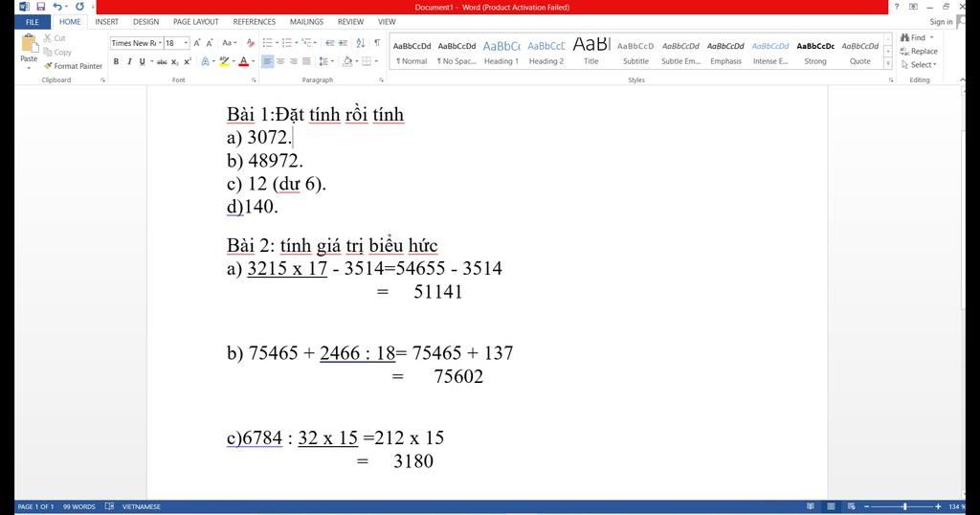Adjust the zoom slider handle
The height and width of the screenshot is (515, 980).
point(904,506)
